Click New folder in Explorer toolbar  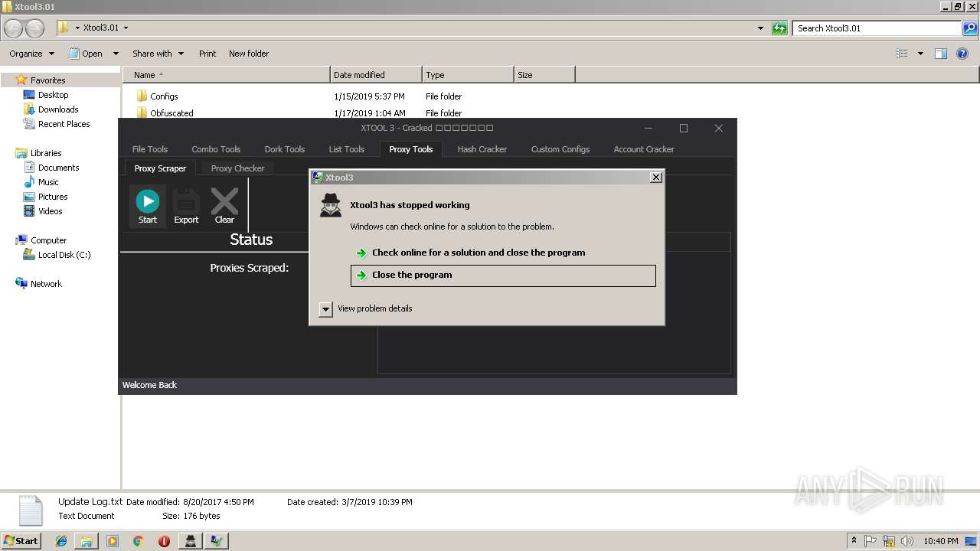point(249,54)
